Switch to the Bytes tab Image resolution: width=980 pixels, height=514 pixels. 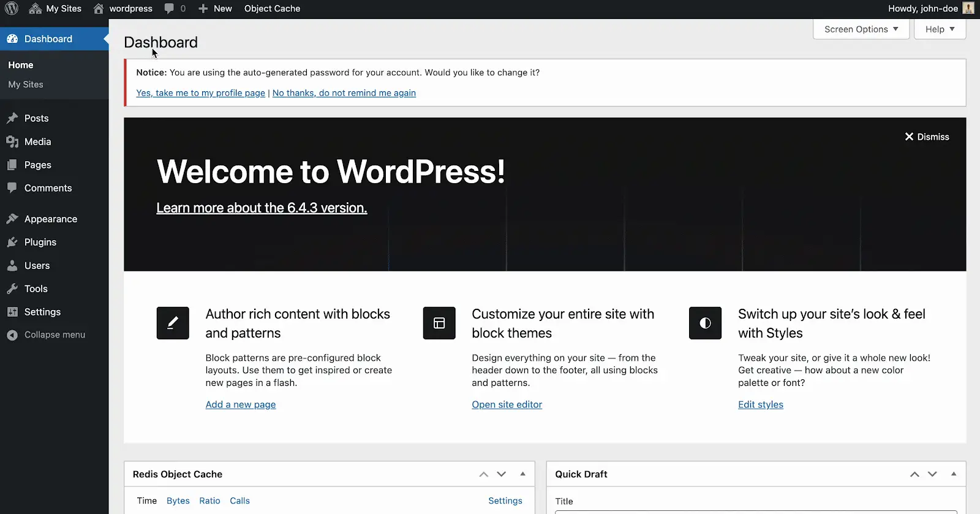178,501
